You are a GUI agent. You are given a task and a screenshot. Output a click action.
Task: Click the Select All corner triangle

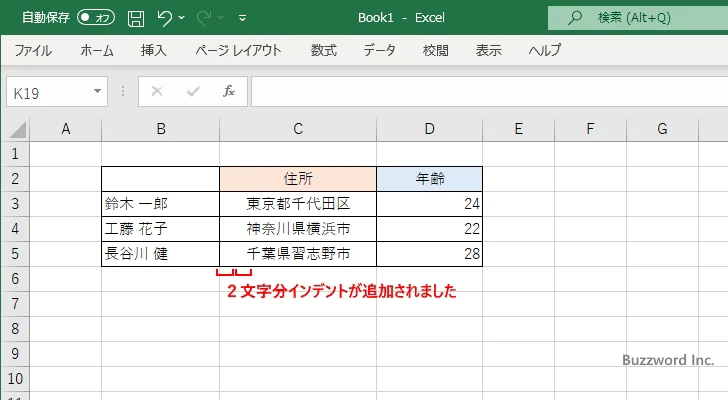pyautogui.click(x=17, y=129)
